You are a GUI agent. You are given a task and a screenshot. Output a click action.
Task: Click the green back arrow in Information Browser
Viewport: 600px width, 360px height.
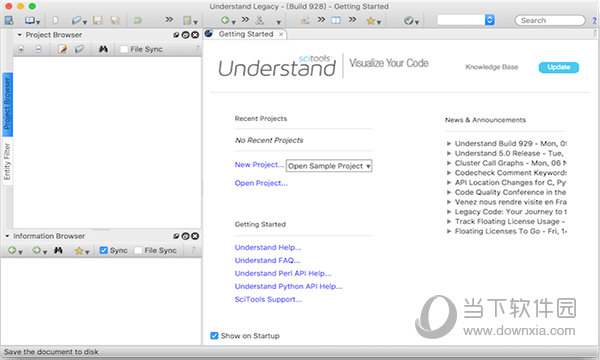tap(12, 250)
